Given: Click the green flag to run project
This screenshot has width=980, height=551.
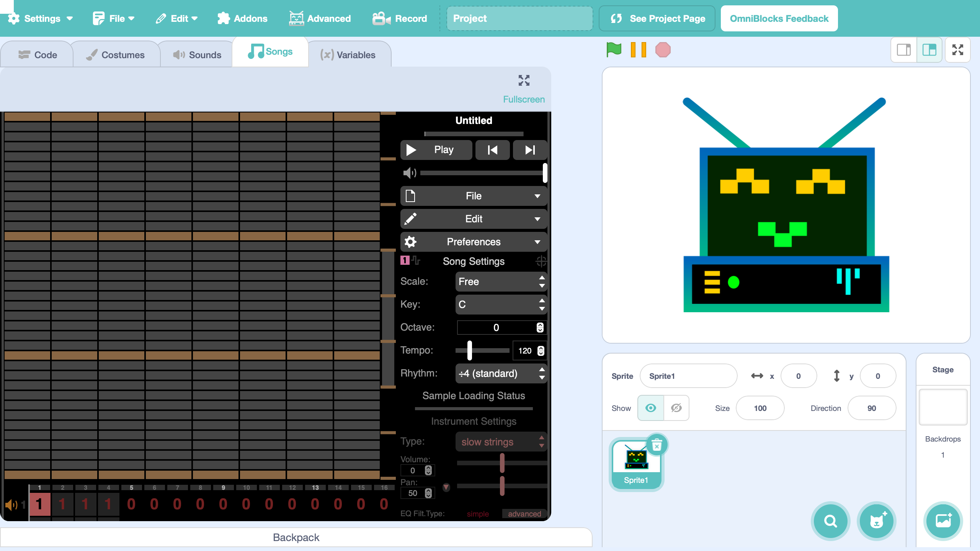Looking at the screenshot, I should [x=614, y=50].
